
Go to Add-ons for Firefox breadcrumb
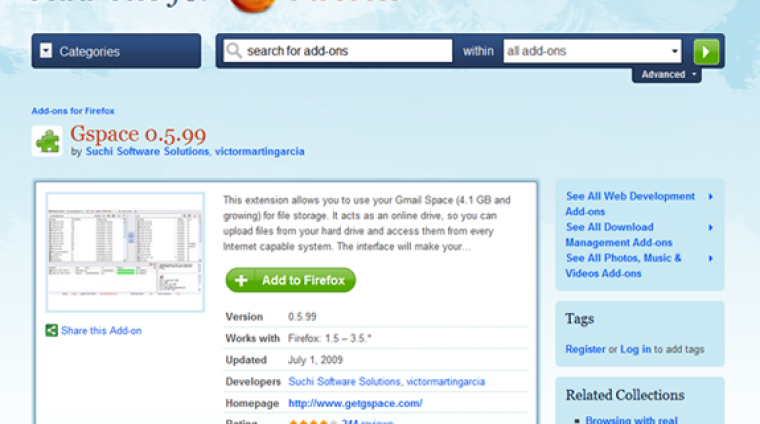click(72, 111)
